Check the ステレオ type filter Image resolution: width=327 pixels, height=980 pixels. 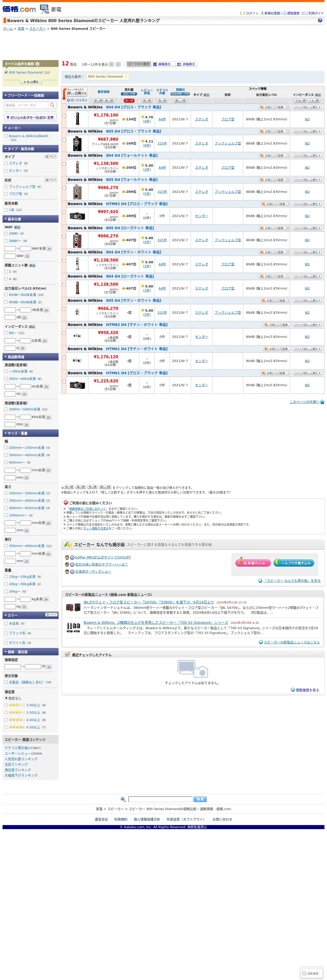[x=6, y=164]
